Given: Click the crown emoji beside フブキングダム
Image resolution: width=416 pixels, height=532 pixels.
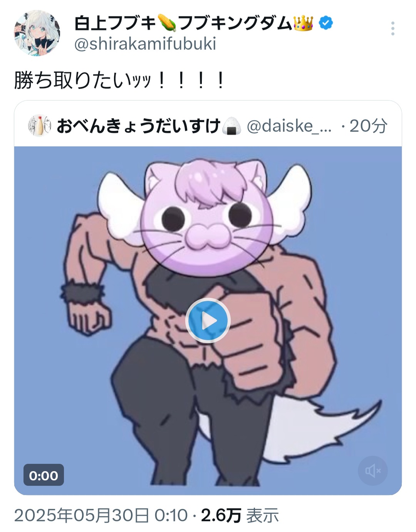Looking at the screenshot, I should click(x=304, y=23).
